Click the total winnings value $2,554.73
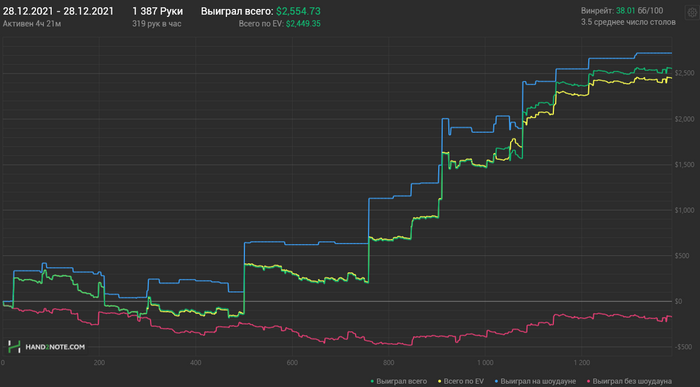700x387 pixels. [298, 11]
